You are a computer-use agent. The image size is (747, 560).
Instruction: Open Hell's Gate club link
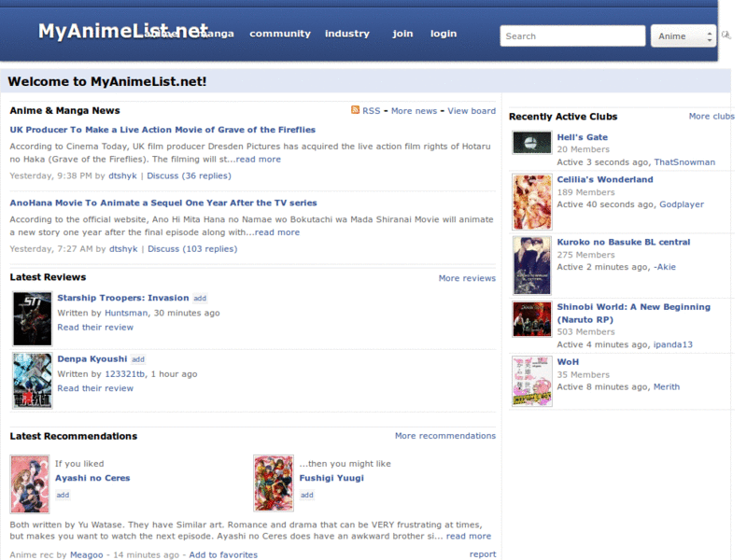click(582, 137)
